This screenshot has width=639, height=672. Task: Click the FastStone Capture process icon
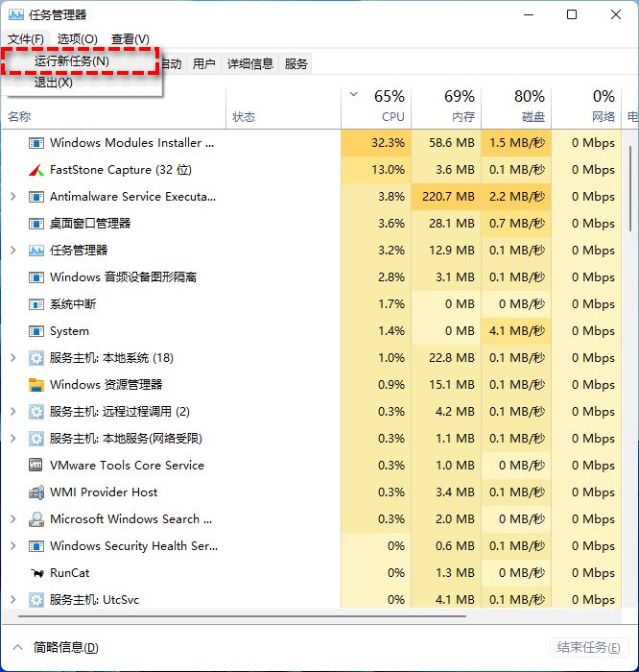tap(36, 170)
